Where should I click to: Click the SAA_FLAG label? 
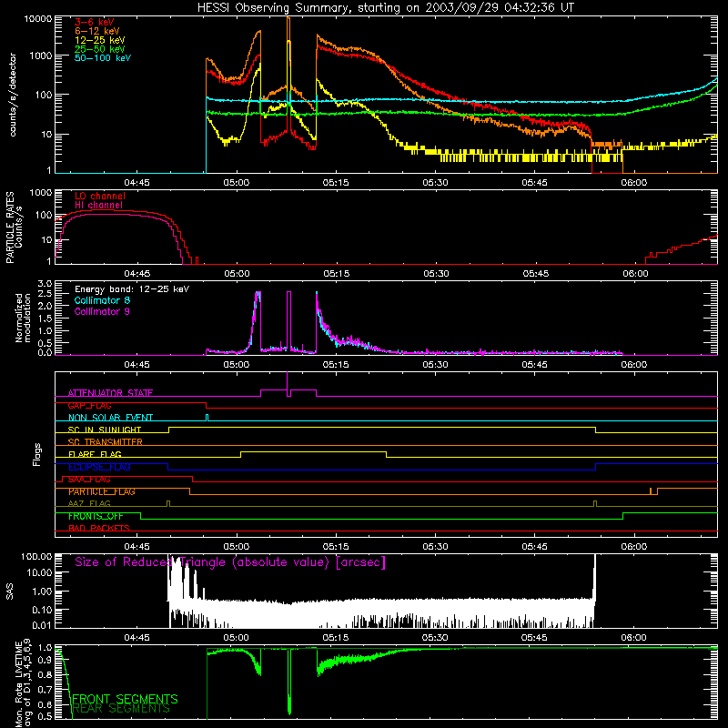click(89, 479)
